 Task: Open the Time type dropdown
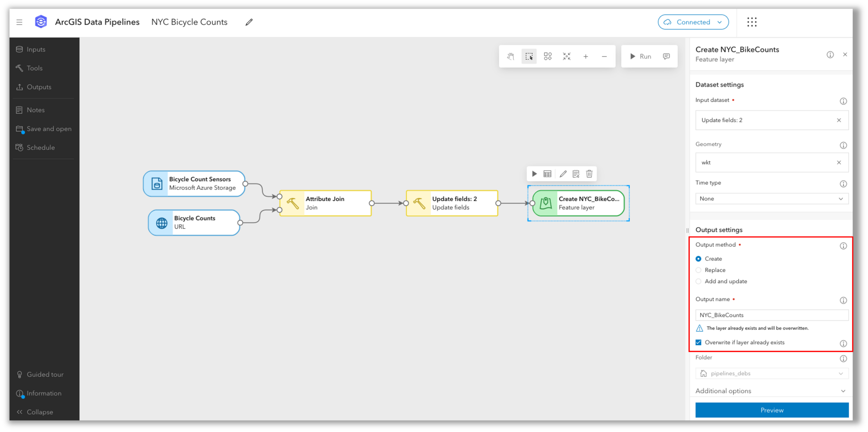[772, 199]
